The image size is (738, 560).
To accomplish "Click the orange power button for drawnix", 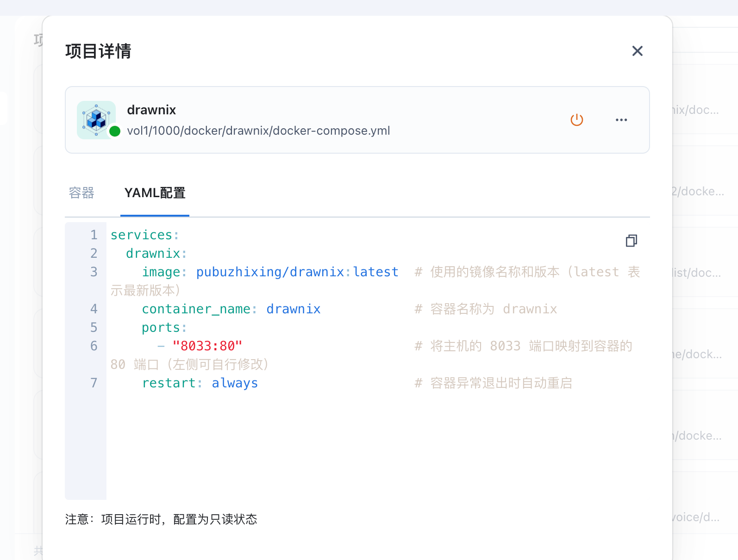I will 576,120.
